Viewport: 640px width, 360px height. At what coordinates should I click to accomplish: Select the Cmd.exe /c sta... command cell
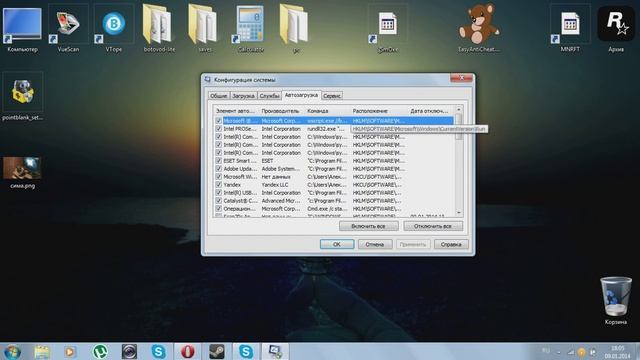[327, 208]
